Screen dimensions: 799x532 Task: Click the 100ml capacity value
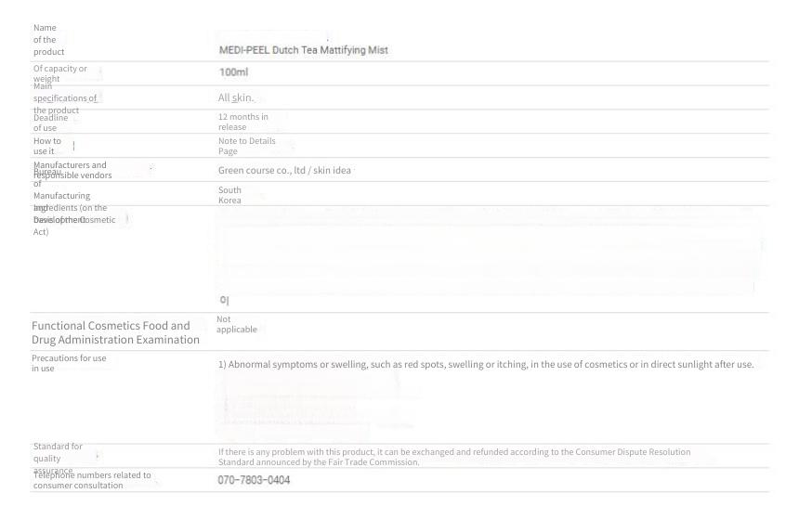[233, 72]
